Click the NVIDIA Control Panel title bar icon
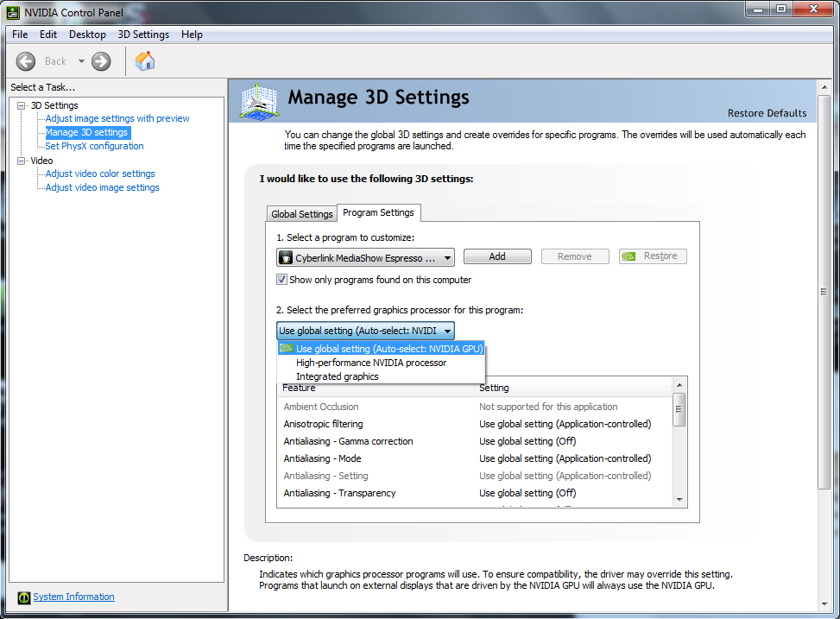This screenshot has height=619, width=840. tap(14, 11)
